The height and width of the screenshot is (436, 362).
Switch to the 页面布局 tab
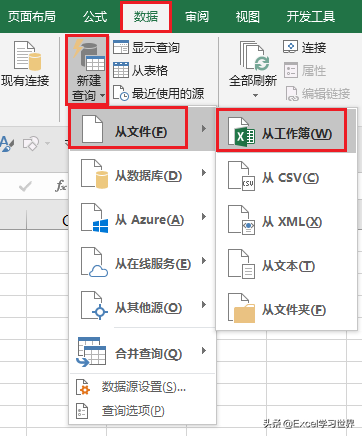point(32,16)
